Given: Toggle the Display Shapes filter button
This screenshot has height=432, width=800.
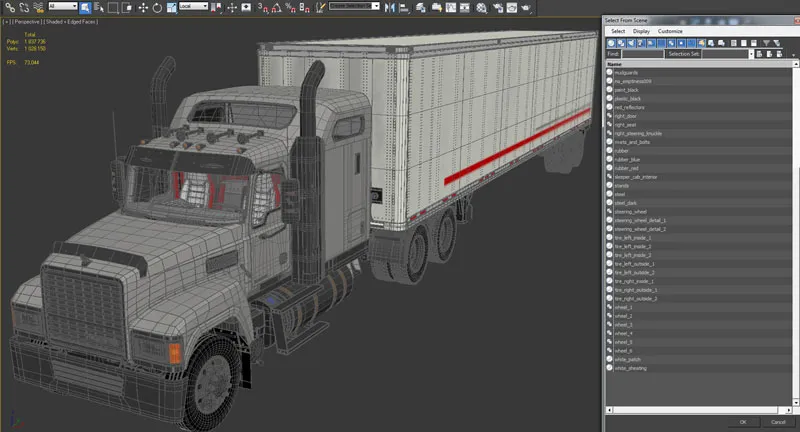Looking at the screenshot, I should pos(621,43).
